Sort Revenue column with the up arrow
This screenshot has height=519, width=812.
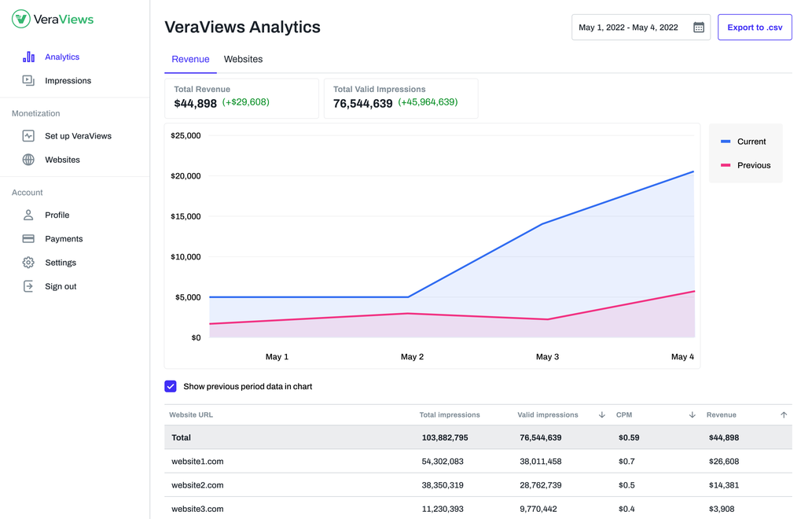click(783, 415)
